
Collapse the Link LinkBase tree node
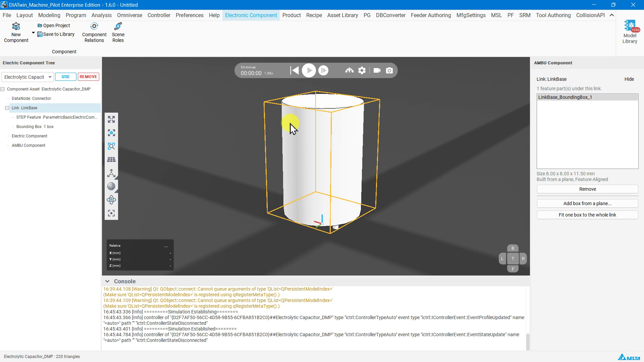pos(7,108)
